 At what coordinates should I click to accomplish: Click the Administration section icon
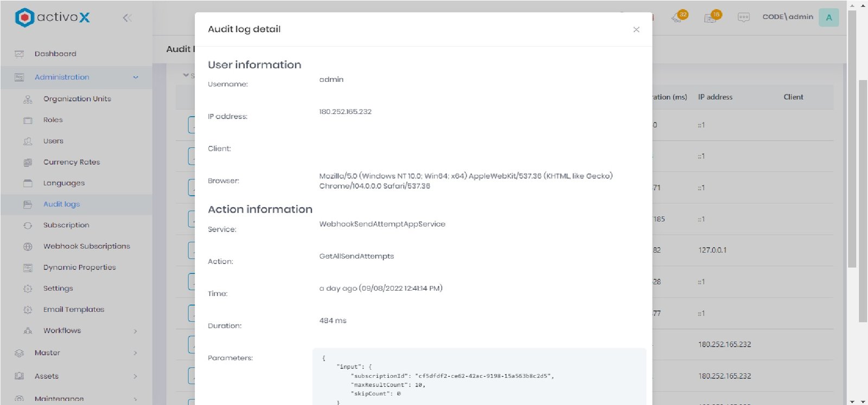click(19, 78)
